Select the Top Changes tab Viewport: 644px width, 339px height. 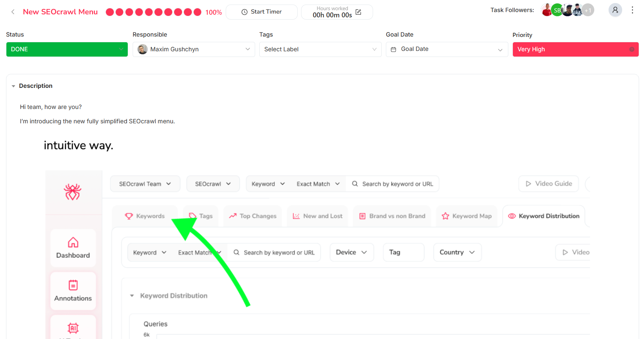pyautogui.click(x=253, y=216)
